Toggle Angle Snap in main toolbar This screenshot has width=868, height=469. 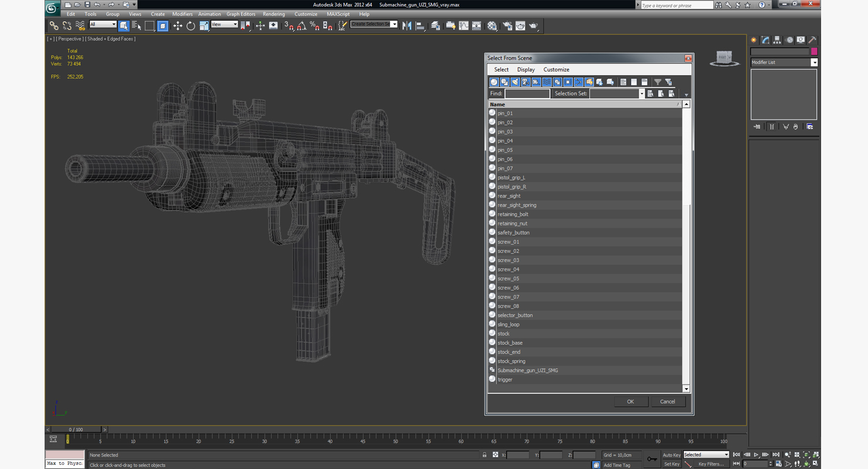click(301, 26)
